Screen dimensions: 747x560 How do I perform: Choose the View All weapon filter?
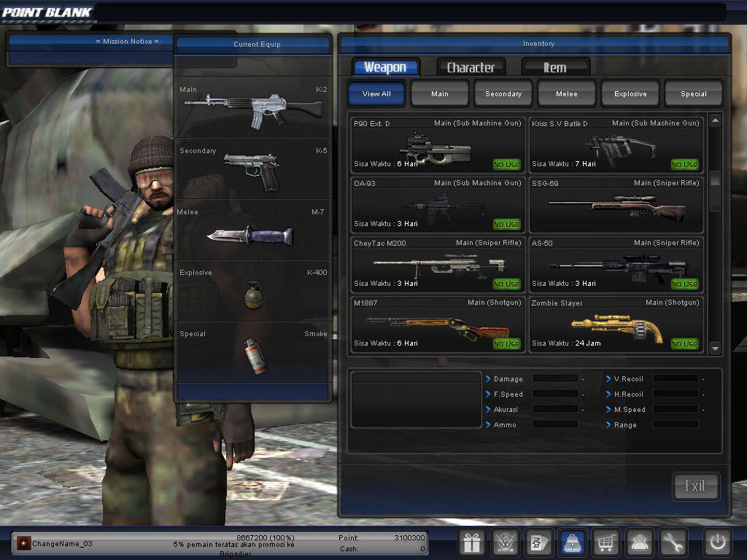pos(376,93)
